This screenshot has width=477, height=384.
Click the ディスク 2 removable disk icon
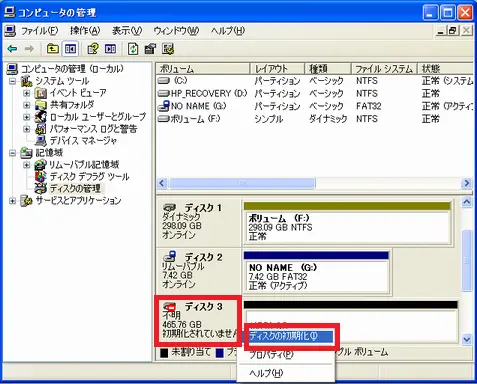coord(170,257)
